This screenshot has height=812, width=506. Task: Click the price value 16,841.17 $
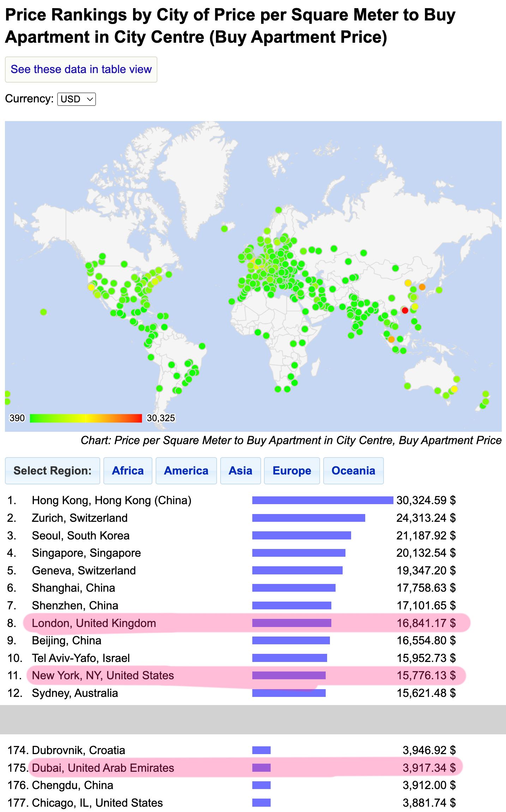click(426, 623)
